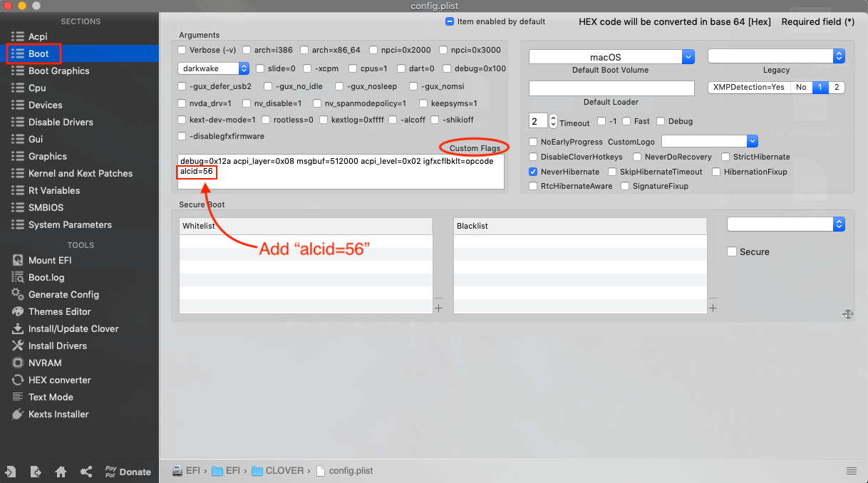The image size is (868, 483).
Task: Click the Boot.log magnifier icon
Action: [17, 277]
